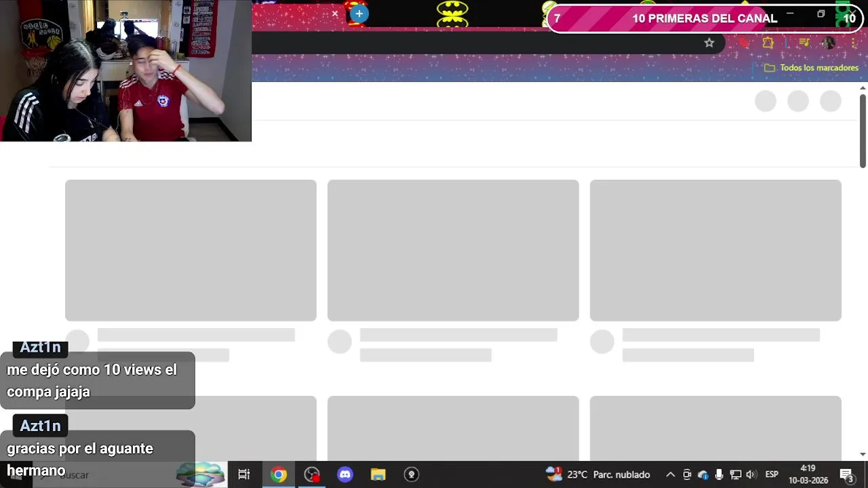
Task: Open the recording app with the red dot
Action: coord(312,474)
